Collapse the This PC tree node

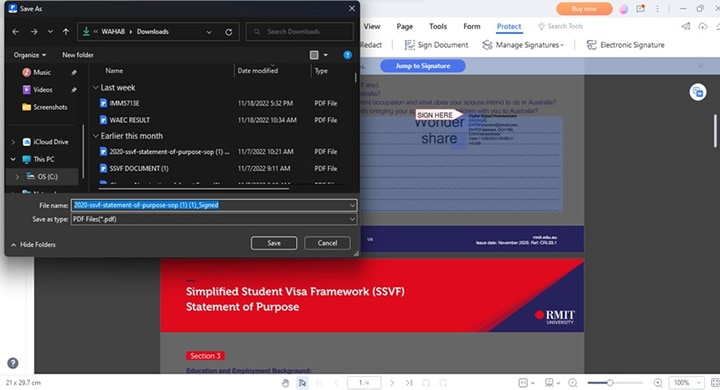[x=13, y=159]
